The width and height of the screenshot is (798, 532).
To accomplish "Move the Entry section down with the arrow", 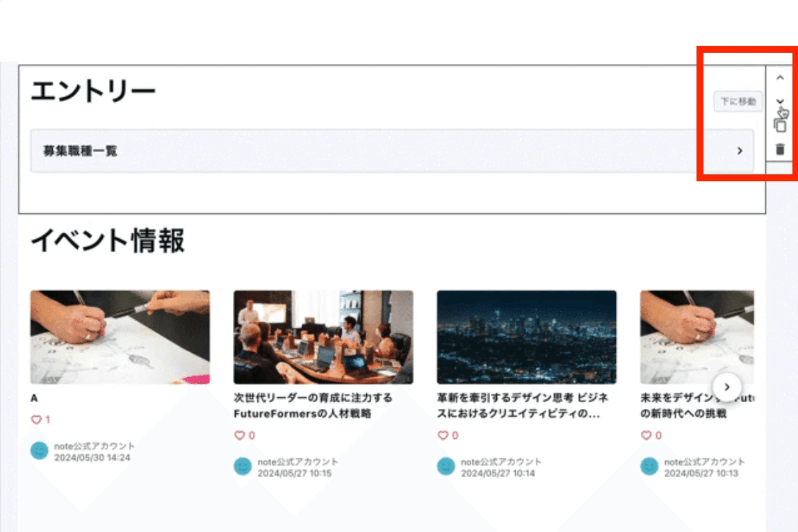I will tap(780, 101).
